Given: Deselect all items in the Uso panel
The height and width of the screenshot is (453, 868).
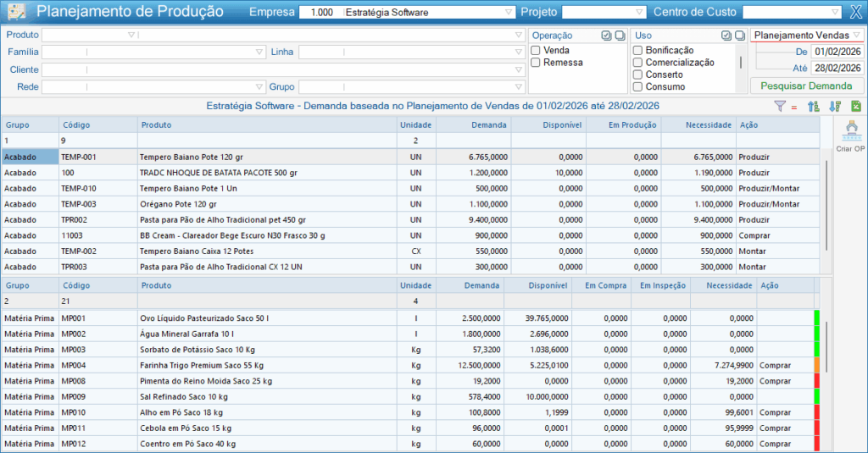Looking at the screenshot, I should coord(739,36).
